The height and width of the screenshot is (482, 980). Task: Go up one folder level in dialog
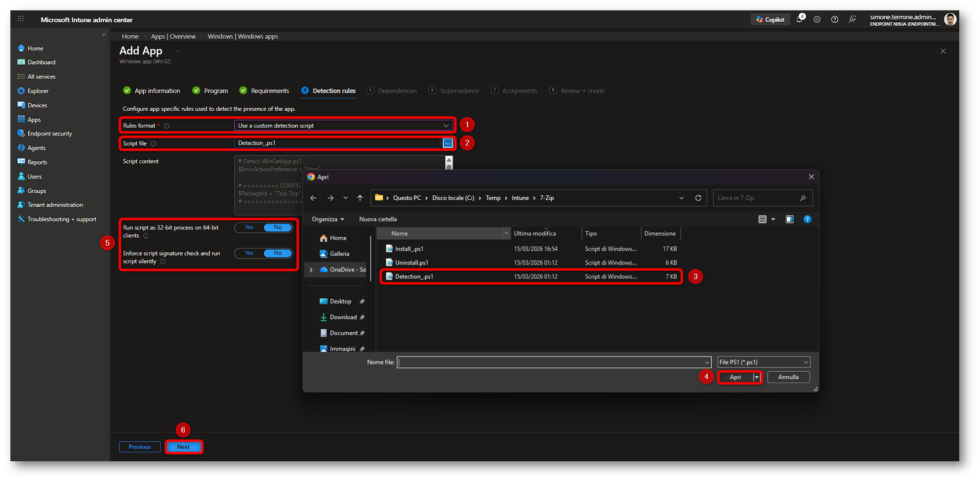tap(360, 198)
